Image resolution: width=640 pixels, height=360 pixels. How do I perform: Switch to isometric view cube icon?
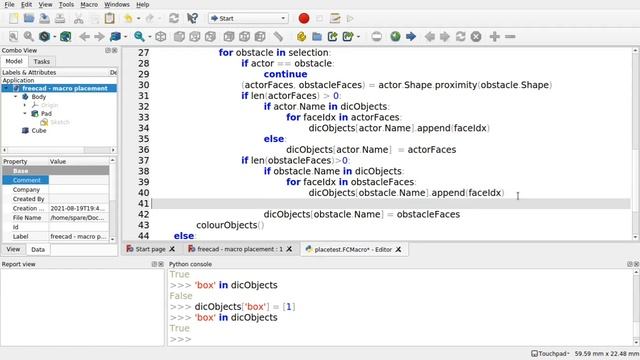161,36
